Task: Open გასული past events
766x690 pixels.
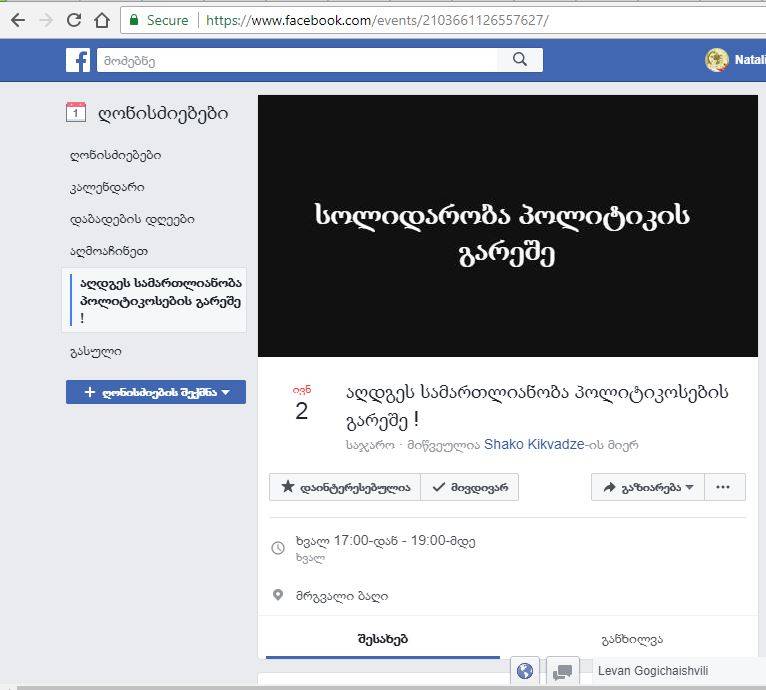Action: point(96,352)
